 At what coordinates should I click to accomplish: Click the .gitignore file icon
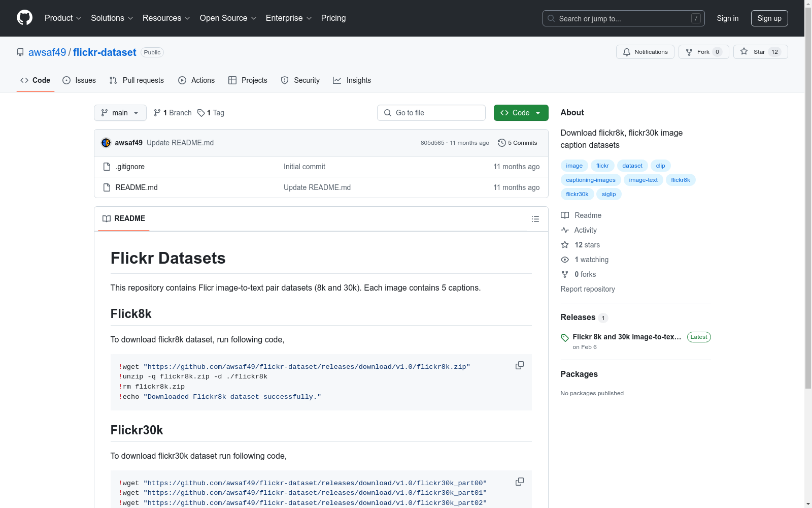(107, 167)
